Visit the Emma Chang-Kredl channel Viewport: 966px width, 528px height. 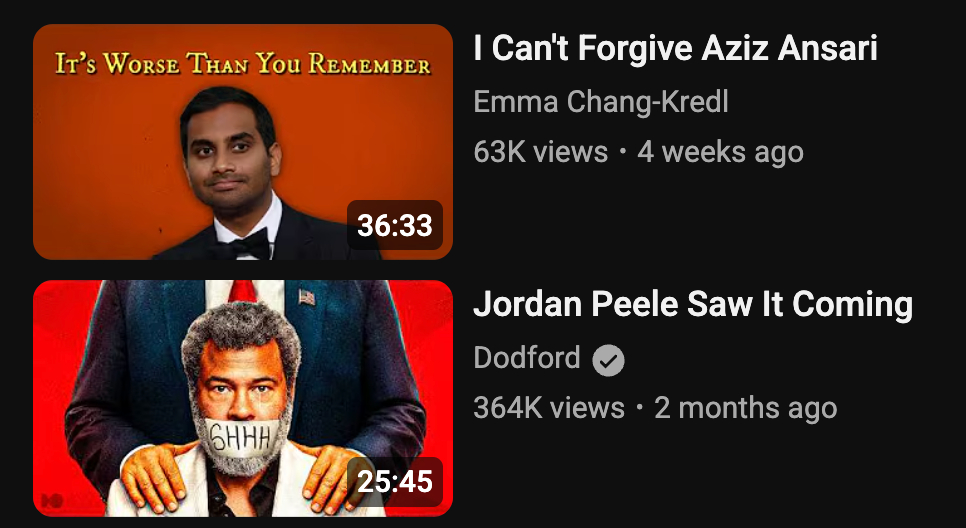(601, 102)
